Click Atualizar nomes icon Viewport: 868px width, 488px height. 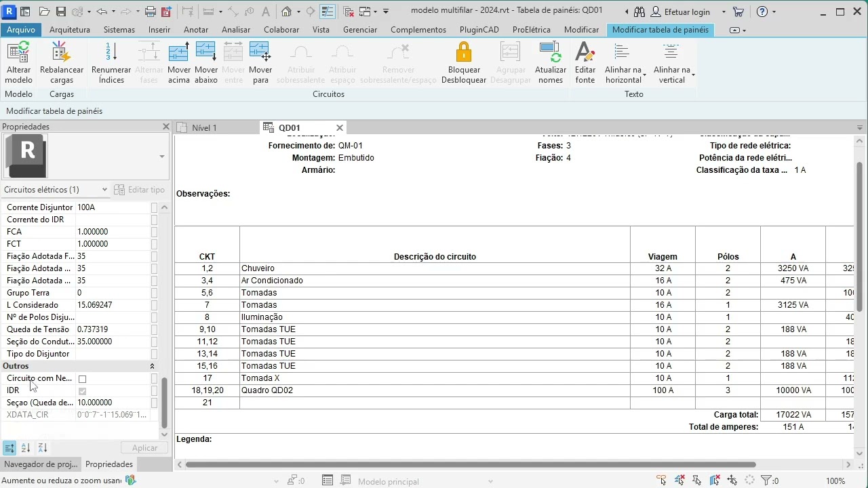click(x=550, y=52)
